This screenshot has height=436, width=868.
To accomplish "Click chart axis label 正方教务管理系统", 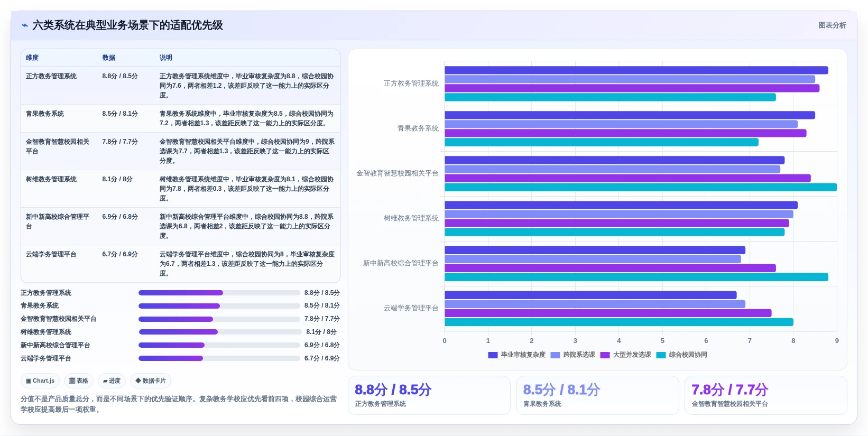I will click(411, 84).
